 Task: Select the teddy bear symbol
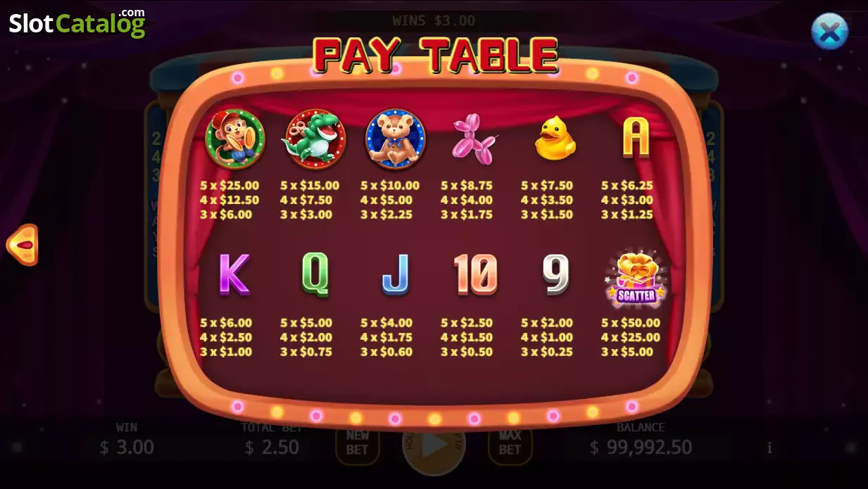(x=395, y=139)
